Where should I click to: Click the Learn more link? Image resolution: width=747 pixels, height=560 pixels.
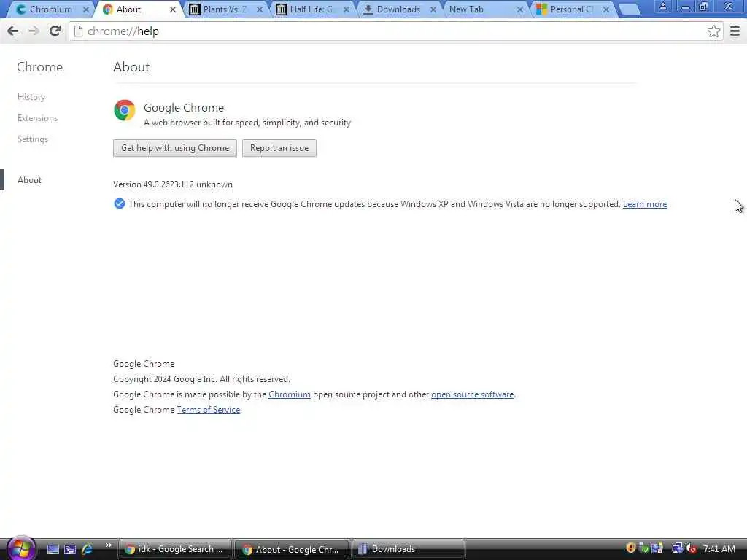pos(645,204)
